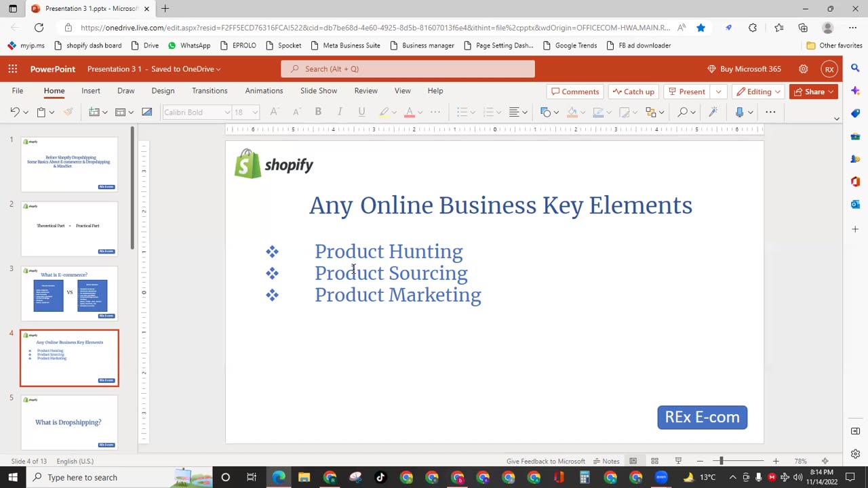
Task: Start slideshow from status bar icon
Action: point(678,461)
